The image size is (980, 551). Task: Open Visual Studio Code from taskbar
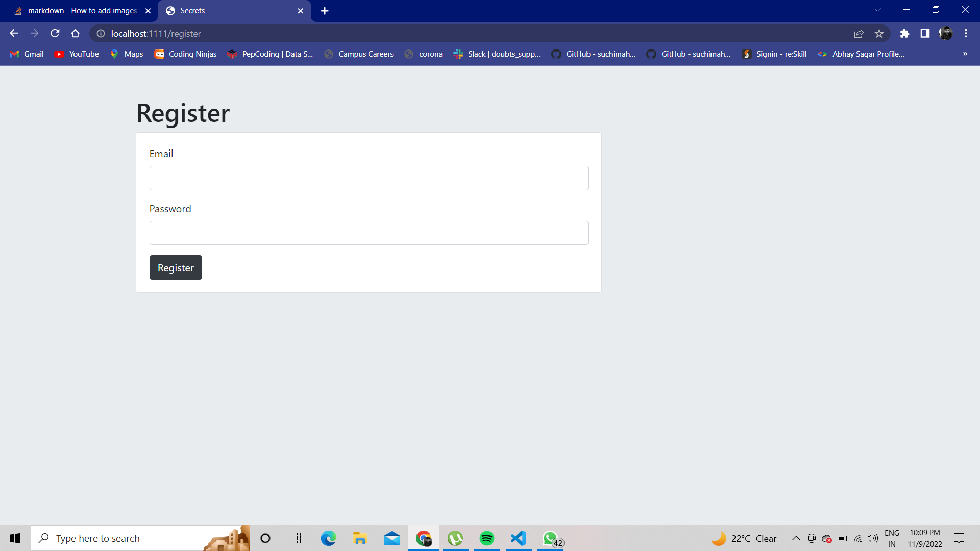pos(519,538)
